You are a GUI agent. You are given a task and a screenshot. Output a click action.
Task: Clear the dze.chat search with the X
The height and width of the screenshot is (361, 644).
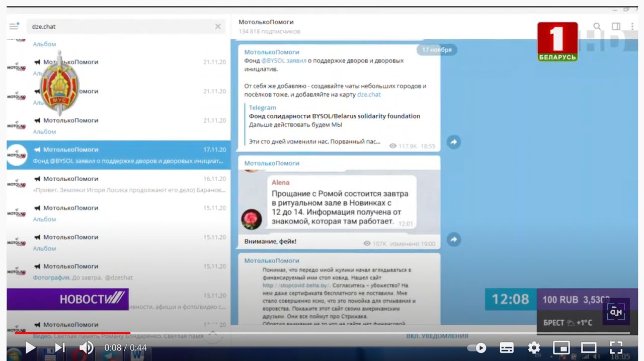218,27
